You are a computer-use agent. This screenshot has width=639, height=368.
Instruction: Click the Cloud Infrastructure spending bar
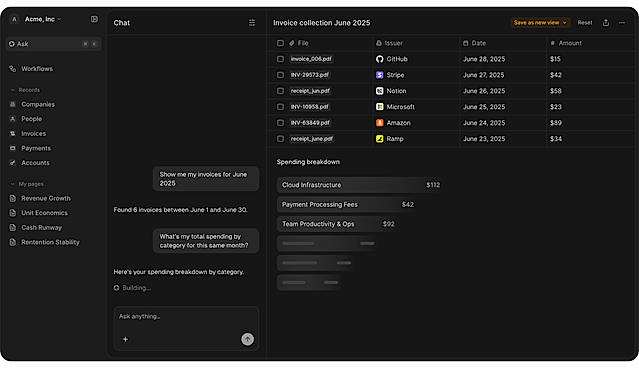click(x=360, y=185)
